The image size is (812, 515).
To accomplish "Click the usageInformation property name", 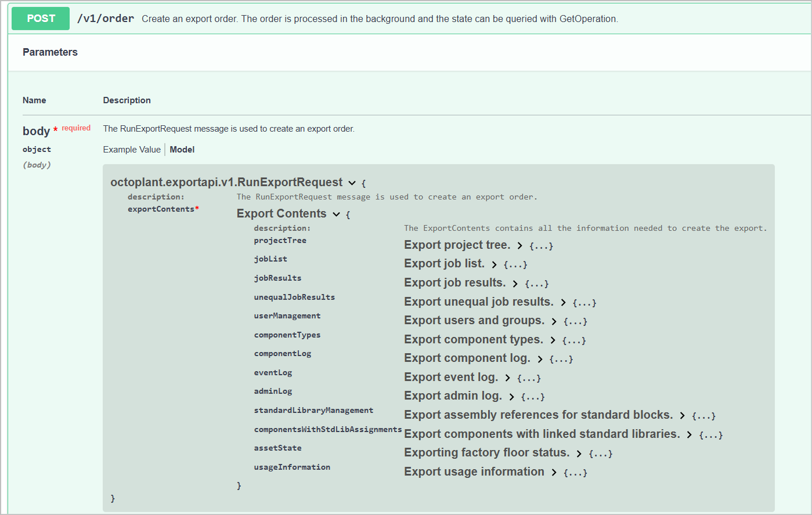I will pyautogui.click(x=293, y=467).
